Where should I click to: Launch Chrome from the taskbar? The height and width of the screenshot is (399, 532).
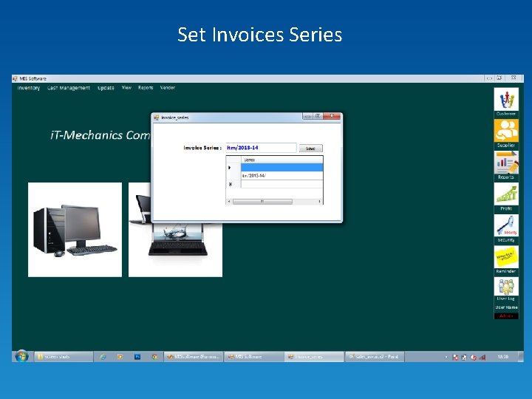click(x=154, y=357)
